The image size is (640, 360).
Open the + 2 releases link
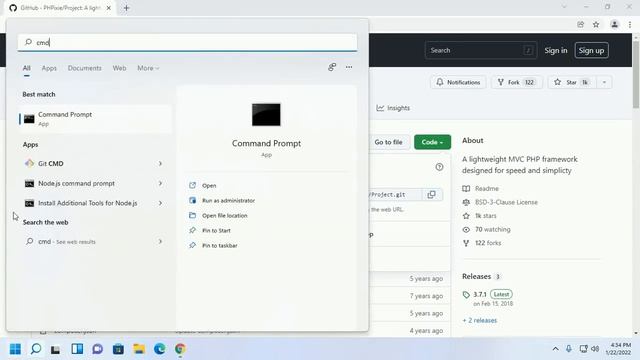pyautogui.click(x=480, y=320)
